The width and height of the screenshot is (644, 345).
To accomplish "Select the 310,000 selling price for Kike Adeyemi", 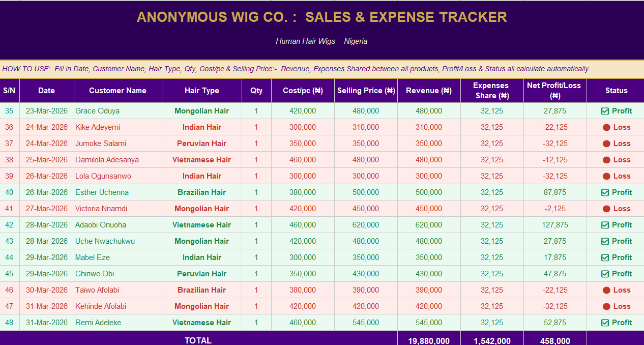I will coord(366,127).
